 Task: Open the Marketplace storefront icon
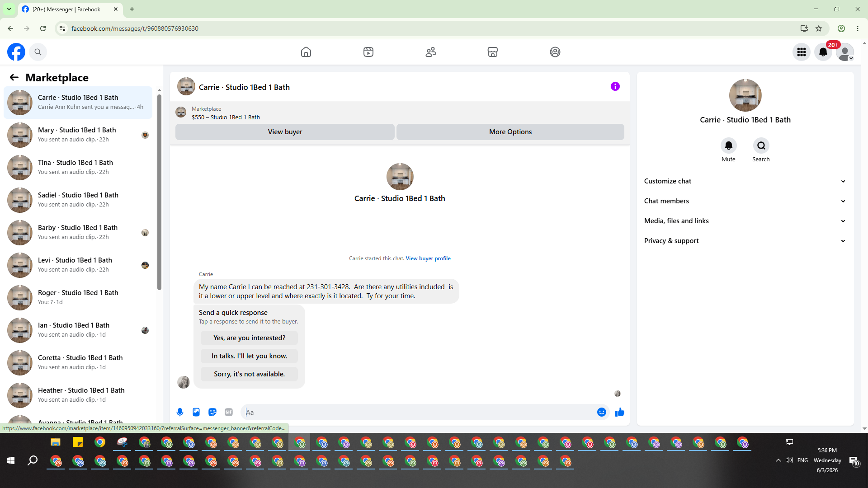(x=493, y=52)
